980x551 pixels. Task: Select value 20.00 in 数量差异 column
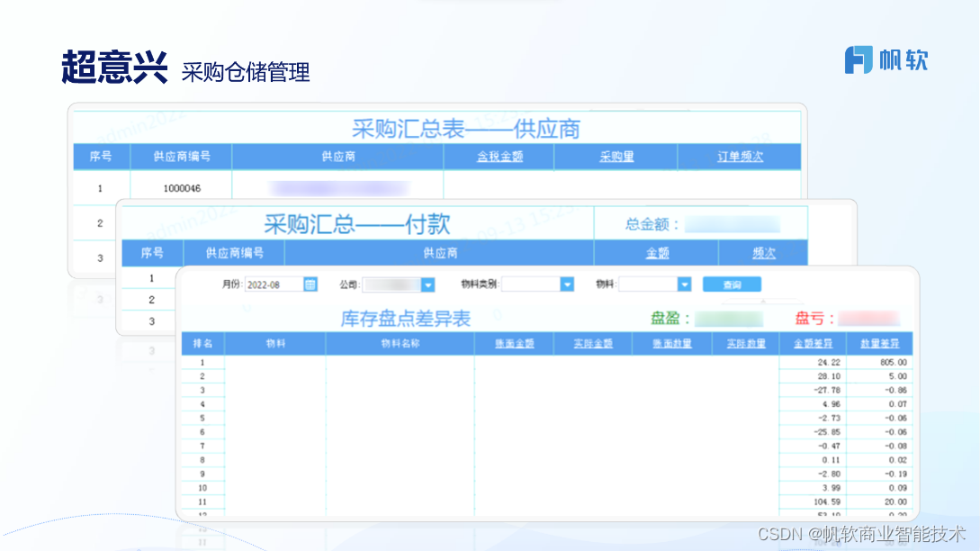coord(895,501)
